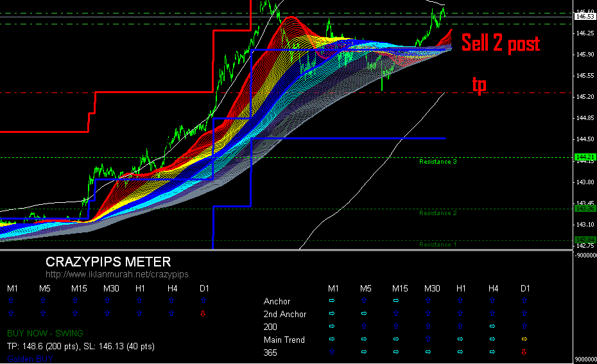Open the iklanmurah.net/crazypips link
The image size is (597, 364).
(117, 274)
